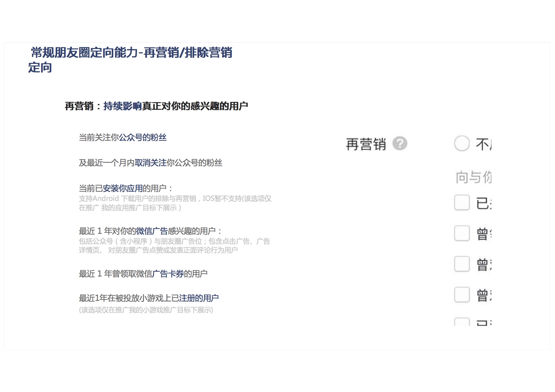This screenshot has width=555, height=392.
Task: Click the 再营销 label in the settings panel
Action: (x=366, y=144)
